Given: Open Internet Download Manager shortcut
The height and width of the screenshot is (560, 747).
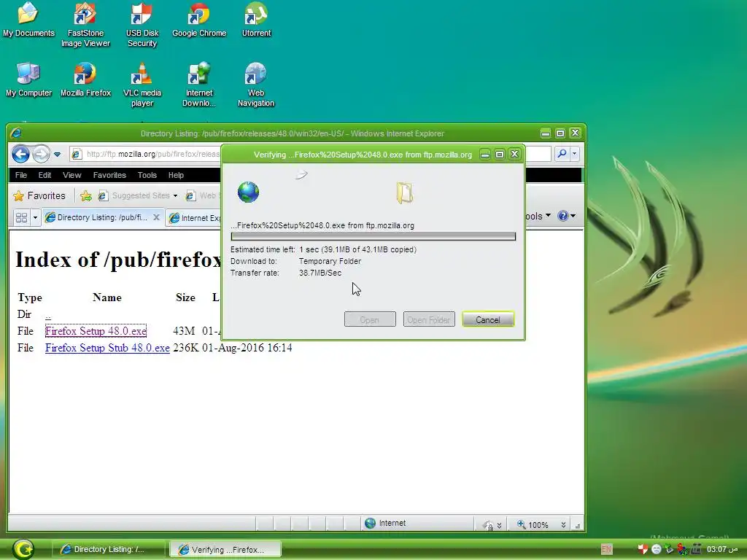Looking at the screenshot, I should coord(198,85).
